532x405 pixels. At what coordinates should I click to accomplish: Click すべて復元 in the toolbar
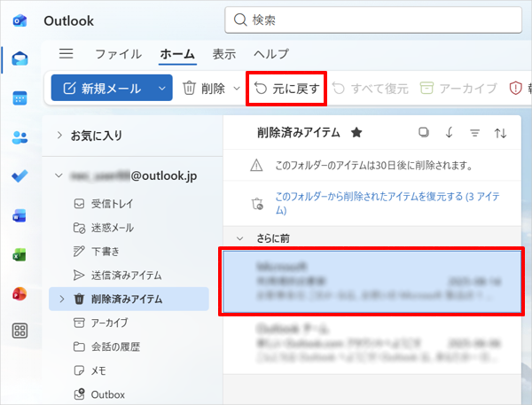tap(370, 89)
